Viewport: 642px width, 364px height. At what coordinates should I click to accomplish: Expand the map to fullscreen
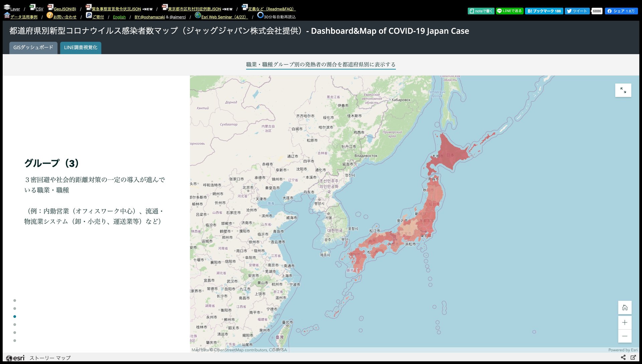click(x=623, y=90)
